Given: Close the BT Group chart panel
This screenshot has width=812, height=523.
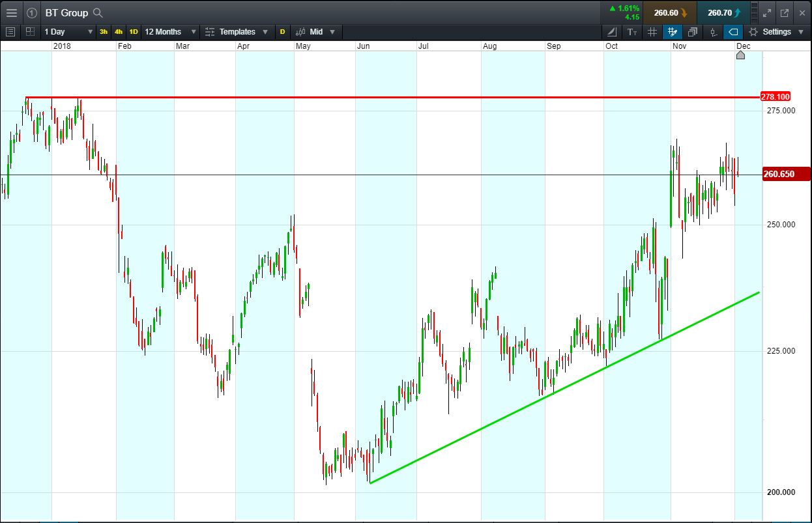Looking at the screenshot, I should [802, 12].
